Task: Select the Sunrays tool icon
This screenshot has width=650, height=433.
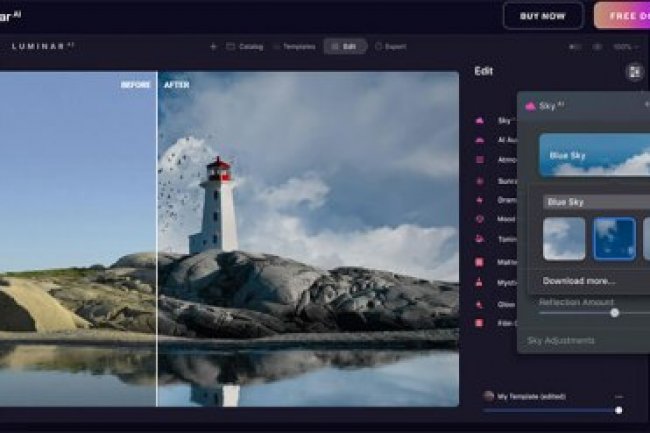Action: coord(481,181)
